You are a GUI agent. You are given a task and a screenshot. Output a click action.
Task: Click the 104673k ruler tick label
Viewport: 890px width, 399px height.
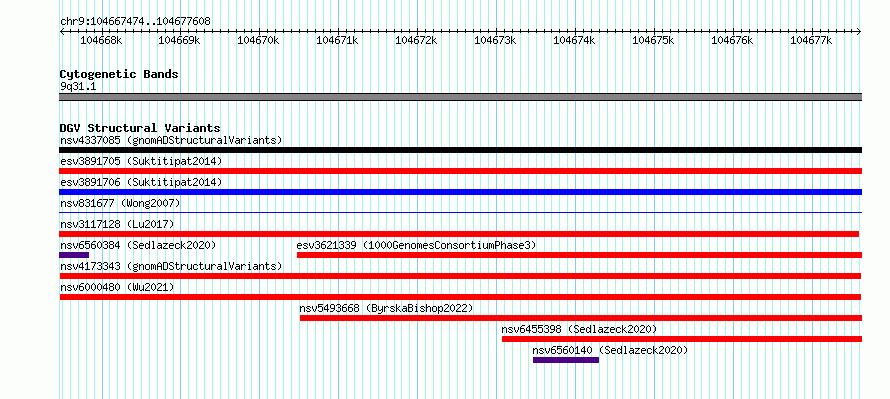click(495, 40)
